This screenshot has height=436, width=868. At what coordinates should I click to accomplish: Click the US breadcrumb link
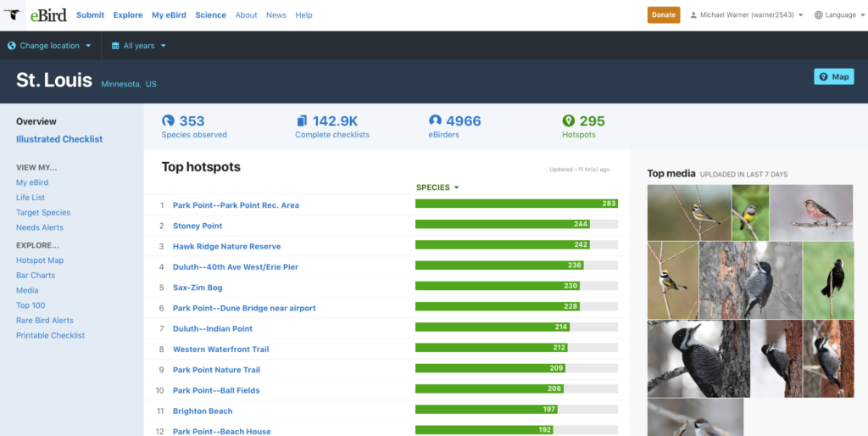pyautogui.click(x=151, y=84)
